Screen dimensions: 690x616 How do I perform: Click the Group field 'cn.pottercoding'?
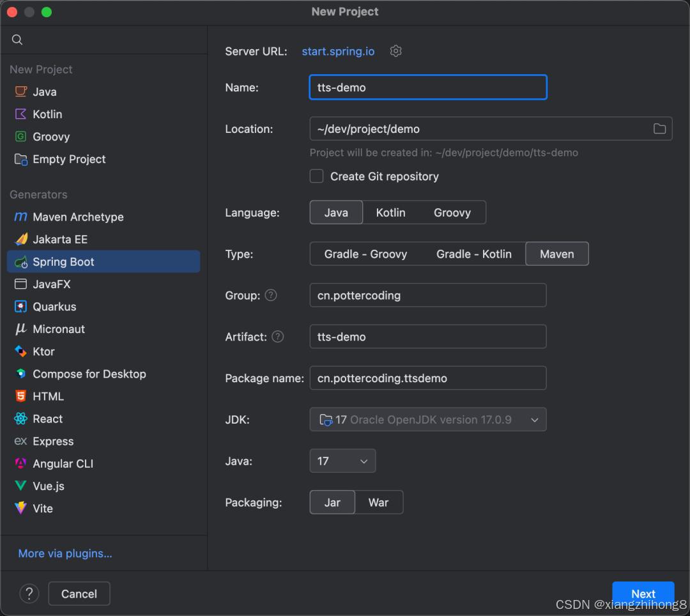tap(428, 295)
